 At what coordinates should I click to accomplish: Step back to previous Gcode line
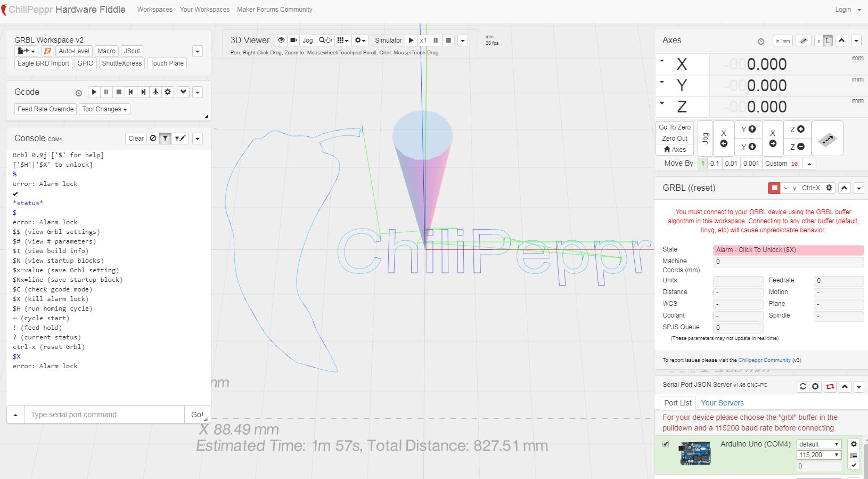point(130,92)
